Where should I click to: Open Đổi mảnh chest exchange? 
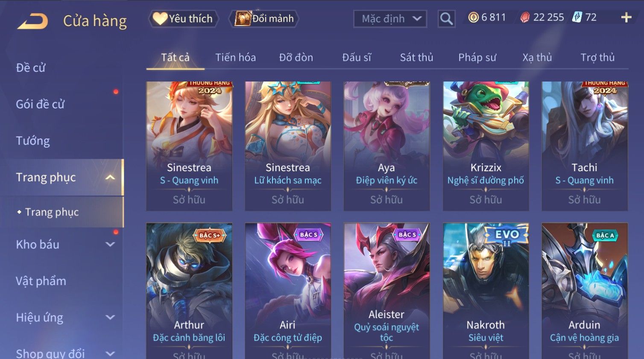tap(264, 19)
